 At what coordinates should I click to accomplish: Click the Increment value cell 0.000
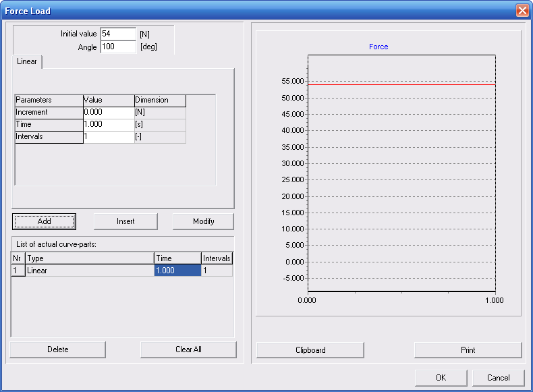coord(109,113)
